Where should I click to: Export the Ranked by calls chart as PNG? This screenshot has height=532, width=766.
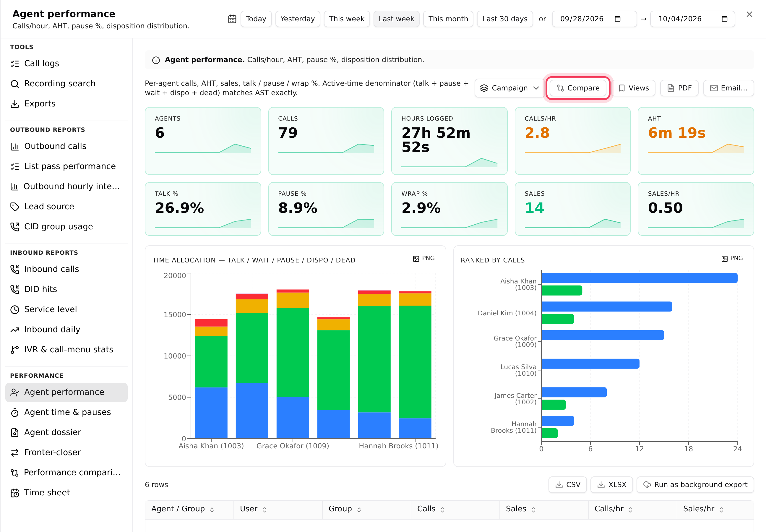pos(732,258)
